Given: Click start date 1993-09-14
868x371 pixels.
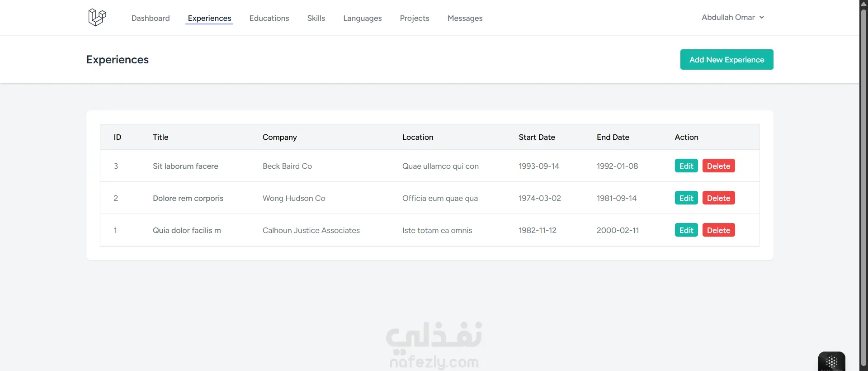Looking at the screenshot, I should [x=539, y=166].
